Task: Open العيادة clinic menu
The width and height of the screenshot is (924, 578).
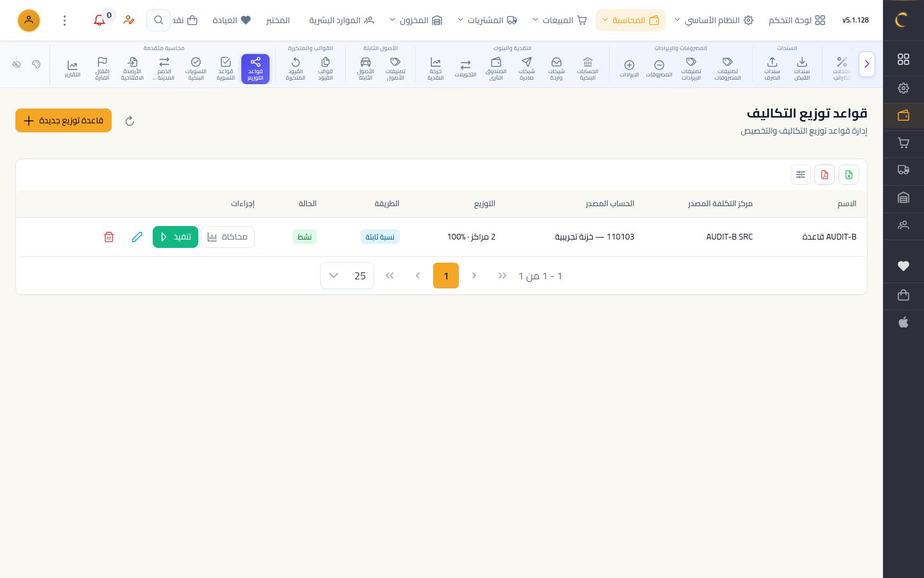Action: [x=232, y=21]
